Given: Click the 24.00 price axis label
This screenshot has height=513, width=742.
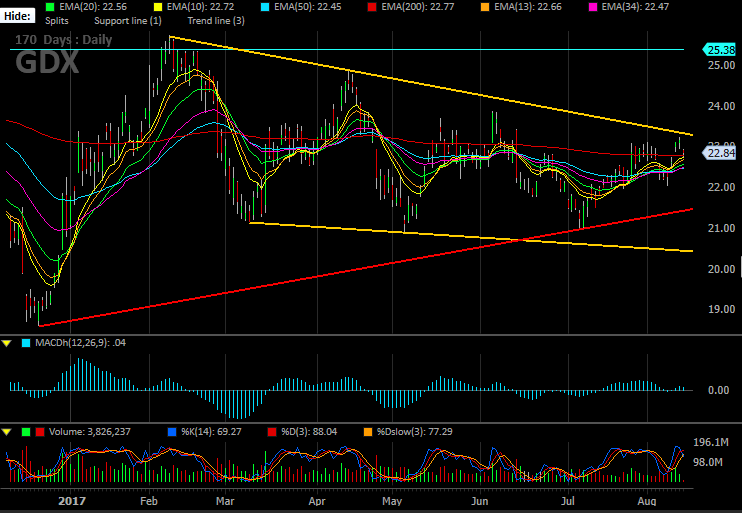Looking at the screenshot, I should point(722,106).
